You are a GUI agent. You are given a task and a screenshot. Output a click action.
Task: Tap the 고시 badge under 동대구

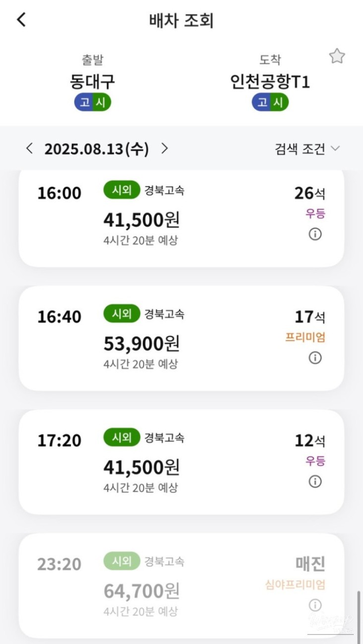[x=93, y=103]
